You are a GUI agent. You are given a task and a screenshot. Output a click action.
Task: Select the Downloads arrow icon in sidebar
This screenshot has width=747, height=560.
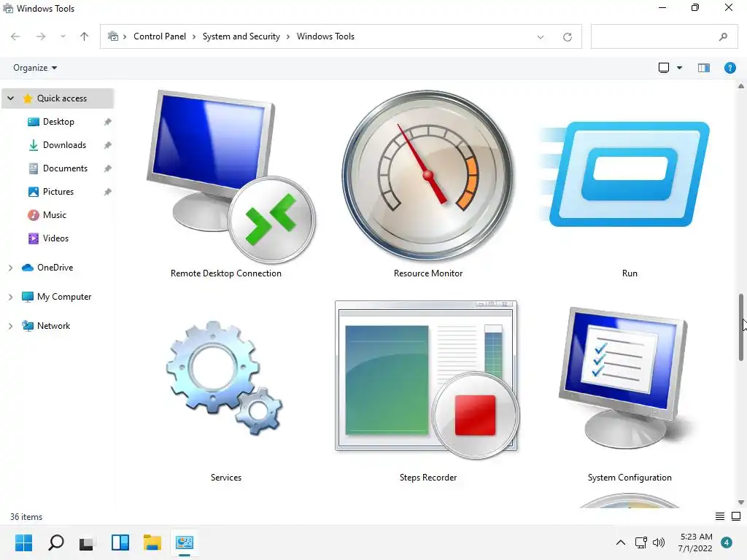pos(34,145)
